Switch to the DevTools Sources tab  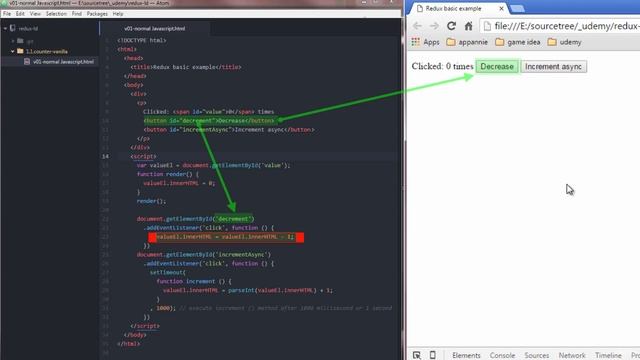tap(537, 356)
